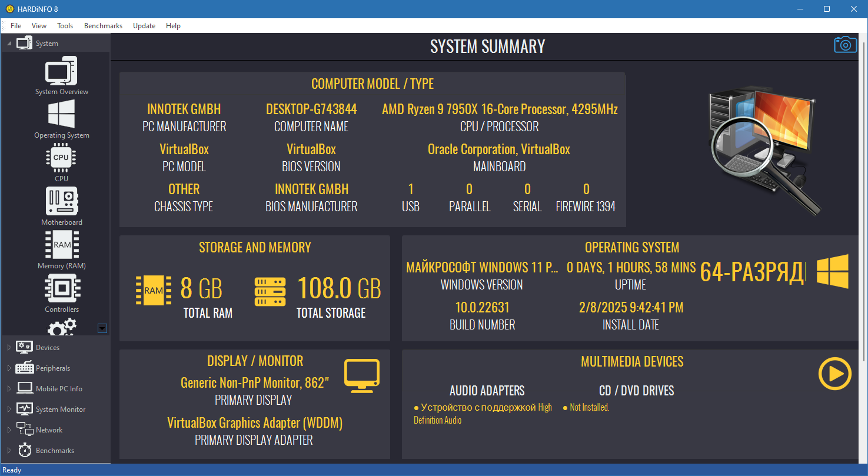Click the HARDiNFO title bar app icon

[9, 9]
